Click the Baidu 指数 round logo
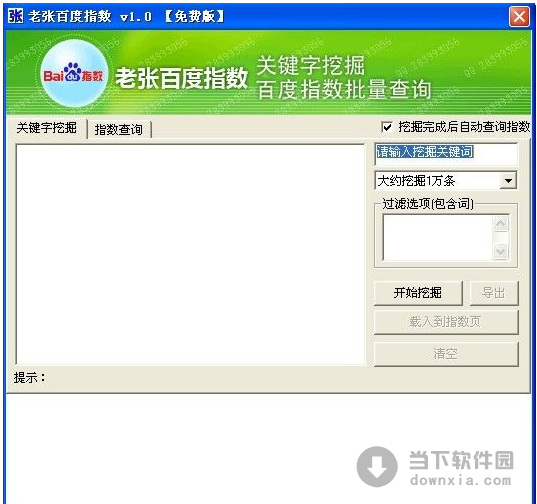The width and height of the screenshot is (537, 504). coord(74,73)
